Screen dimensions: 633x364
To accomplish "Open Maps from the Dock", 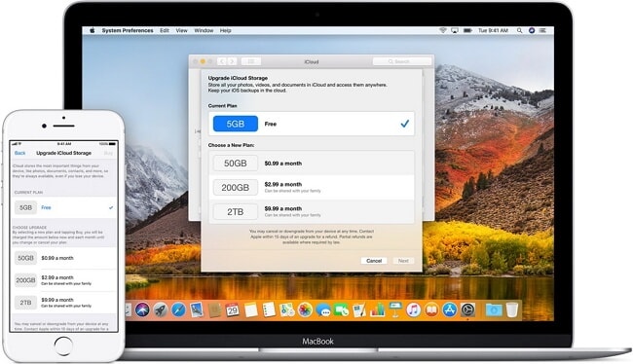I will (x=287, y=309).
